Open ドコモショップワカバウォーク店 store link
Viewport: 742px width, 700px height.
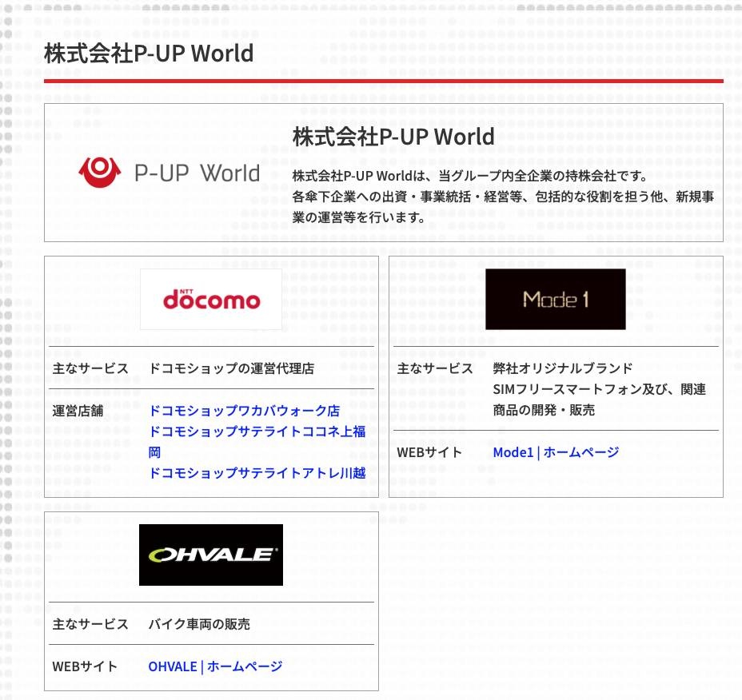coord(244,411)
